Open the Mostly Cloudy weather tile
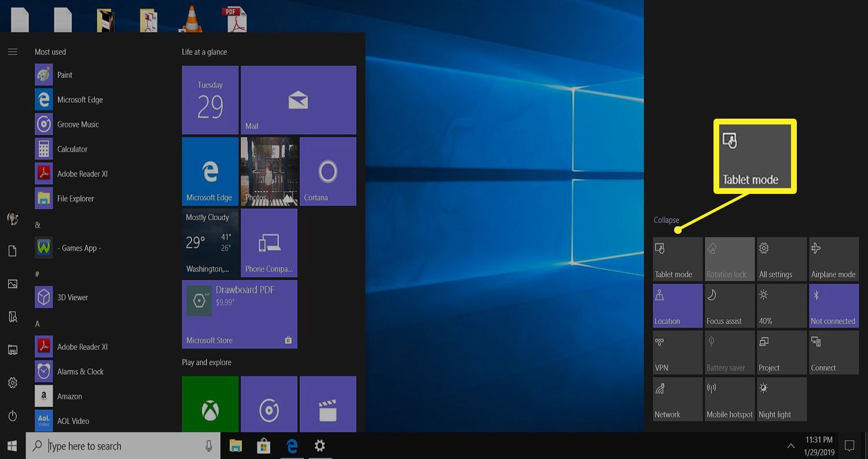The height and width of the screenshot is (459, 868). click(x=210, y=243)
